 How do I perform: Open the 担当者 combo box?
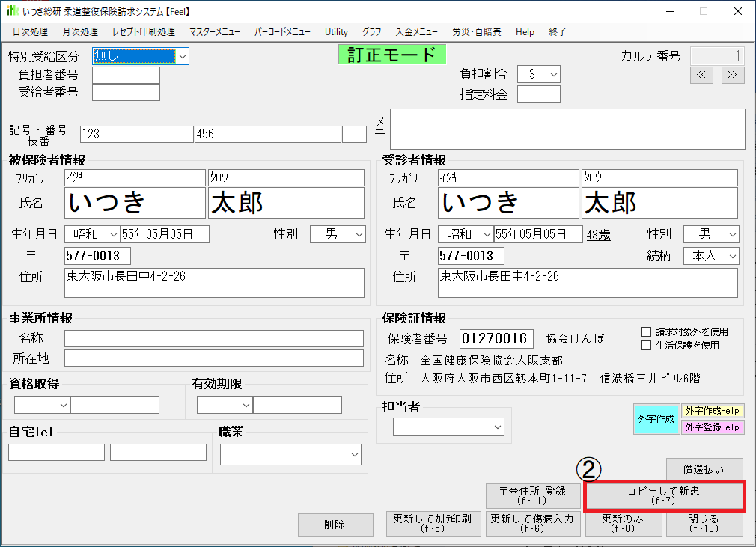point(498,427)
